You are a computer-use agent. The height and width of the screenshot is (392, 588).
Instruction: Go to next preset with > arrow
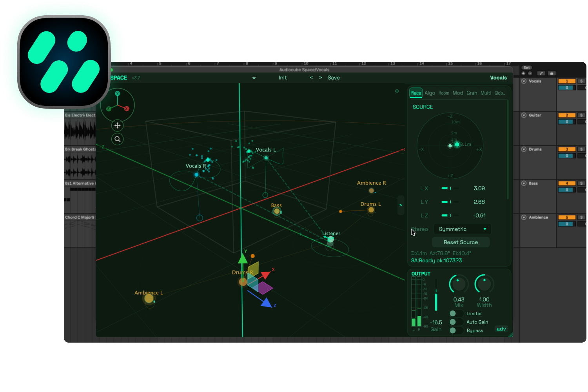click(x=321, y=78)
